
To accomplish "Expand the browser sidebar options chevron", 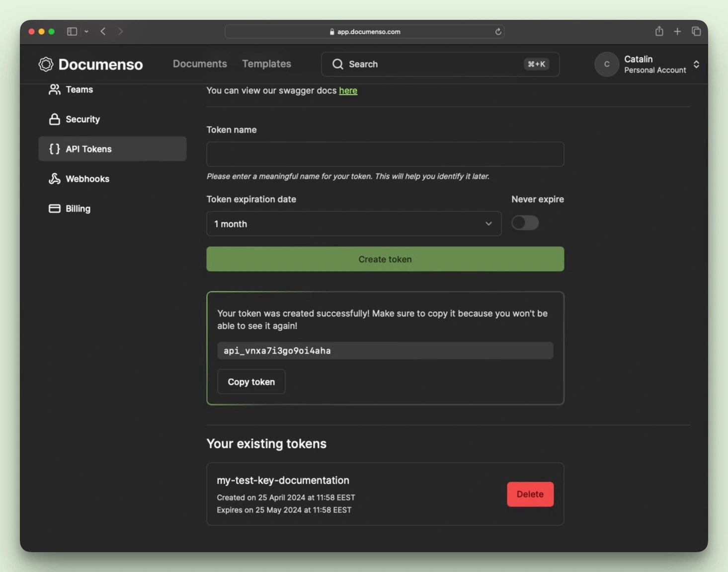I will click(x=86, y=31).
